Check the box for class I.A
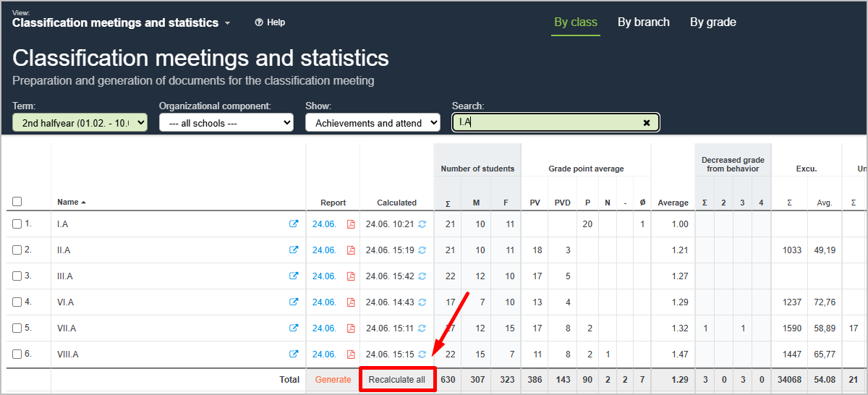The image size is (868, 395). coord(17,224)
